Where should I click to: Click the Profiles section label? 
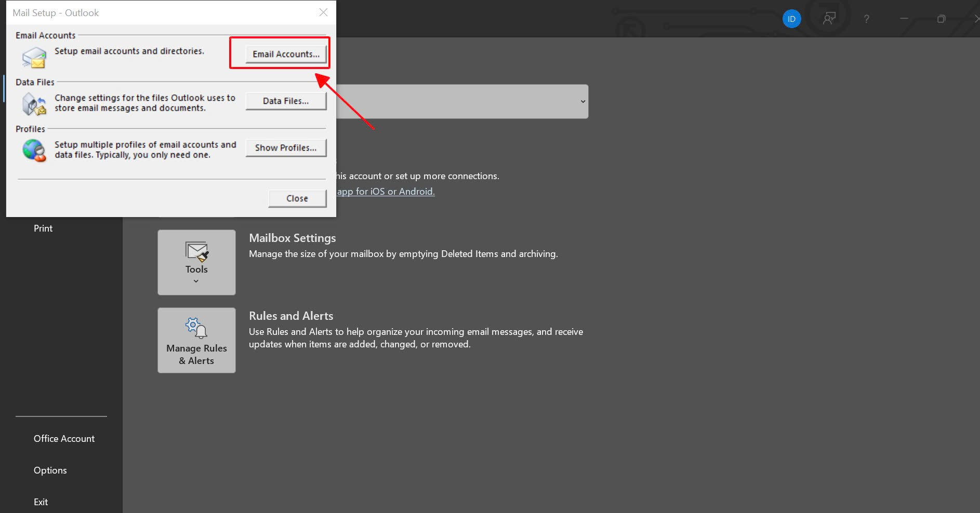coord(30,129)
